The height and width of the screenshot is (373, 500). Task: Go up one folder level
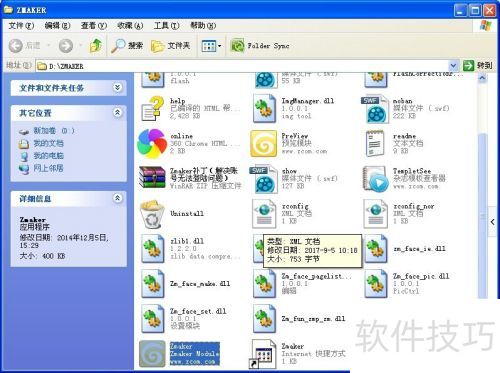96,46
